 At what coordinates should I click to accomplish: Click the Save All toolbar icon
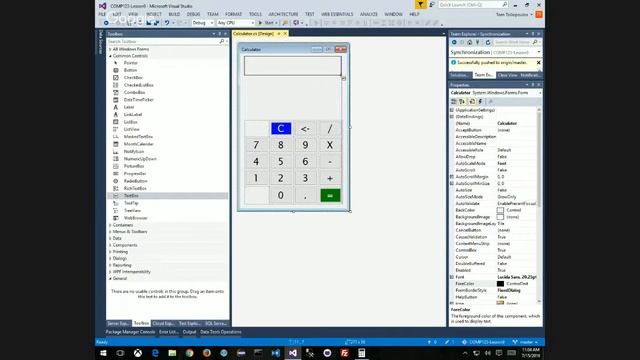coord(156,23)
